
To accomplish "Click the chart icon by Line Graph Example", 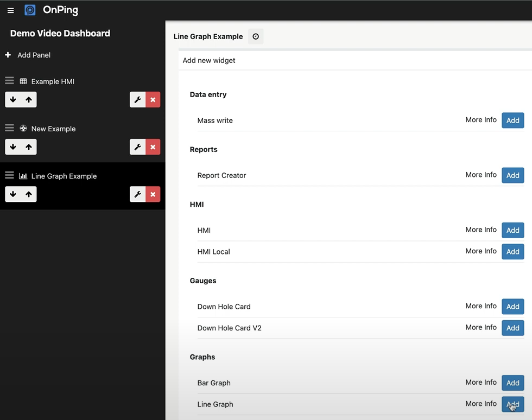I will point(23,176).
